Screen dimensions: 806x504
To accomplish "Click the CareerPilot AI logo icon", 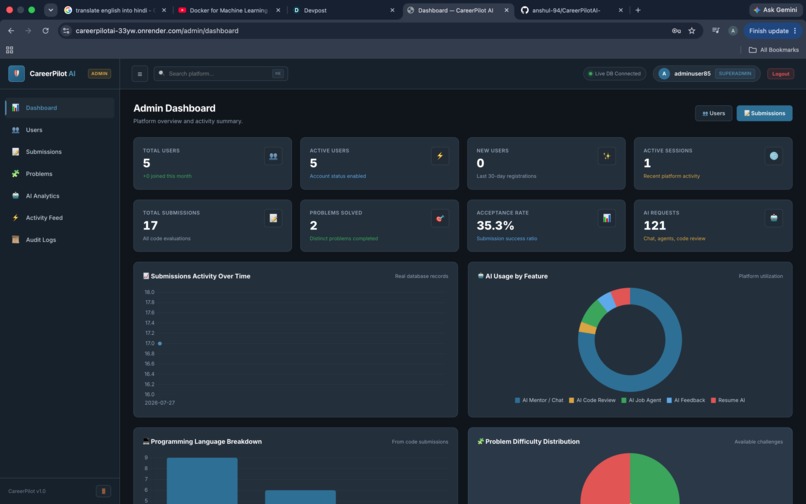I will [16, 74].
